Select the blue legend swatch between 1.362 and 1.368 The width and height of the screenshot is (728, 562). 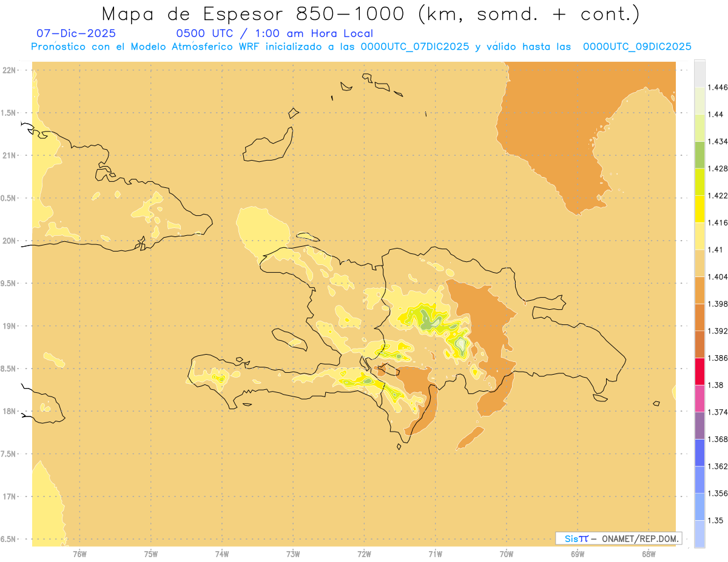[699, 452]
